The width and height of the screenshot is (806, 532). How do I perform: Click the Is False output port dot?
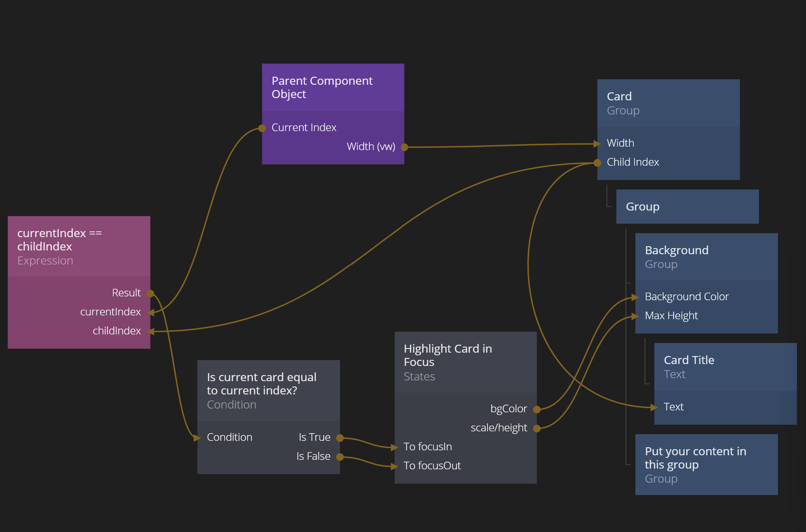pos(340,457)
